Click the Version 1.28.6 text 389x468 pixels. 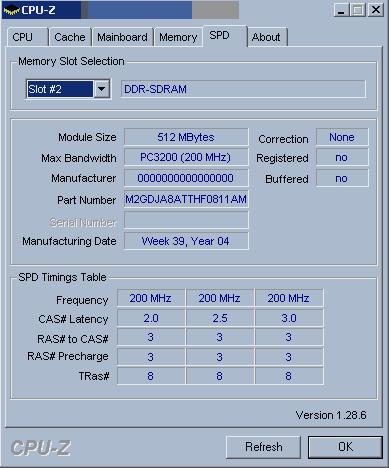click(331, 415)
